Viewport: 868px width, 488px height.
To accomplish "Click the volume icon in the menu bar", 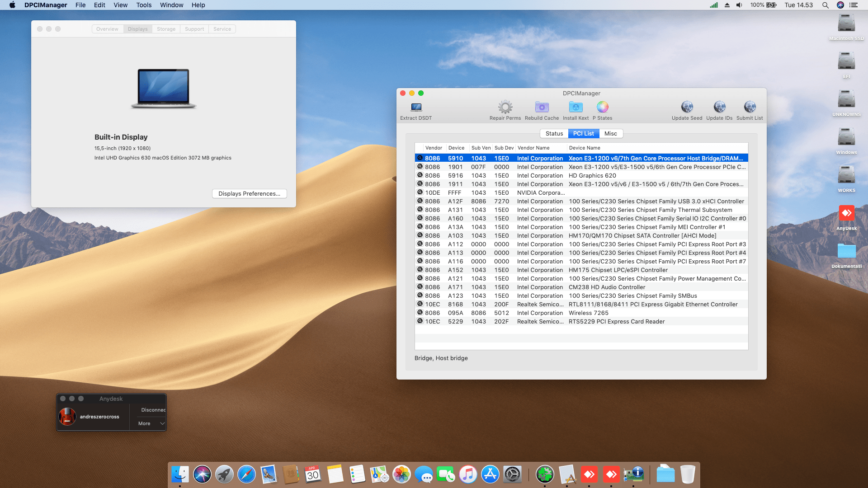I will pos(739,5).
